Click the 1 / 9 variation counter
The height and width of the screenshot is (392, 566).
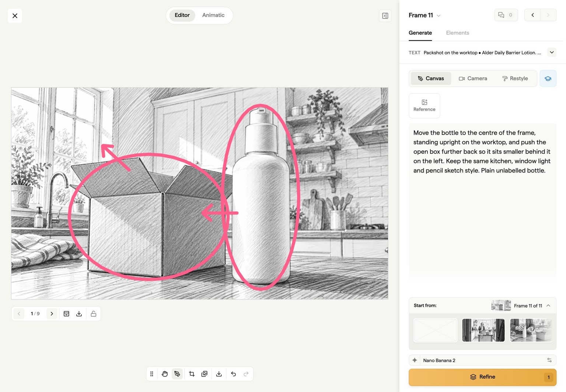point(35,314)
